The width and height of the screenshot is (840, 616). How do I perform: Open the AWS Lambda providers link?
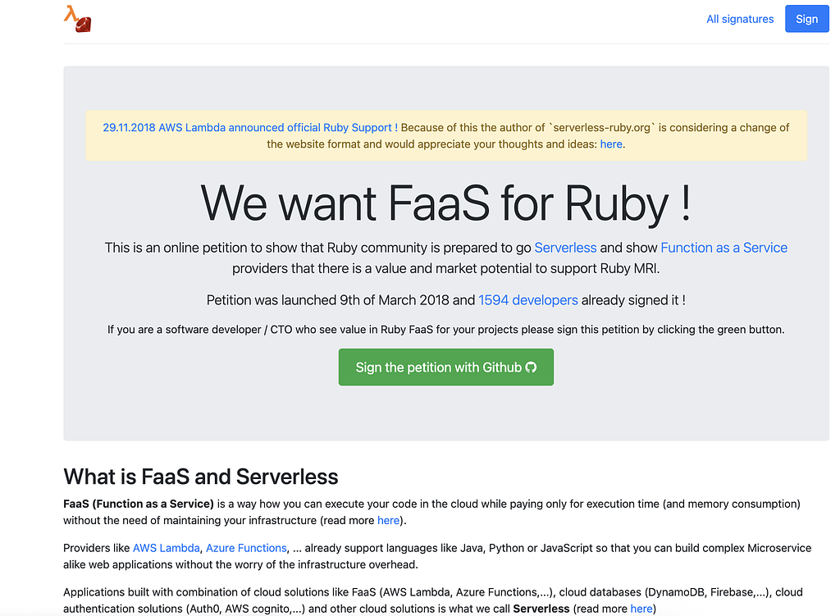point(166,548)
